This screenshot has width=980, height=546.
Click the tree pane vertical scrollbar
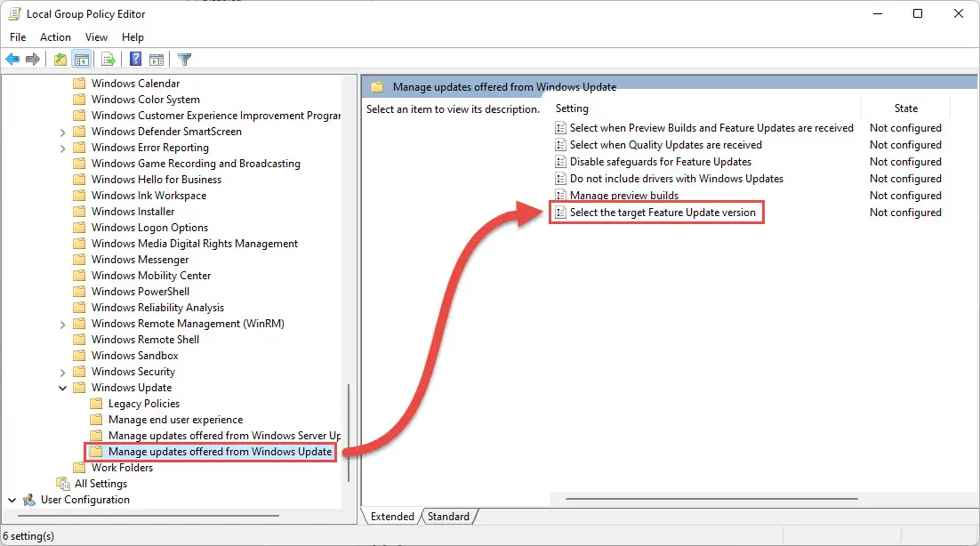348,432
